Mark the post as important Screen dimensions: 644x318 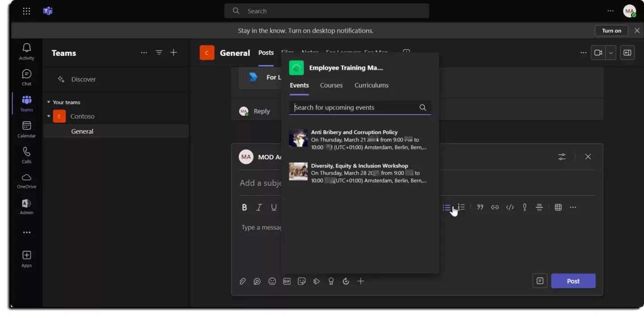coord(525,207)
